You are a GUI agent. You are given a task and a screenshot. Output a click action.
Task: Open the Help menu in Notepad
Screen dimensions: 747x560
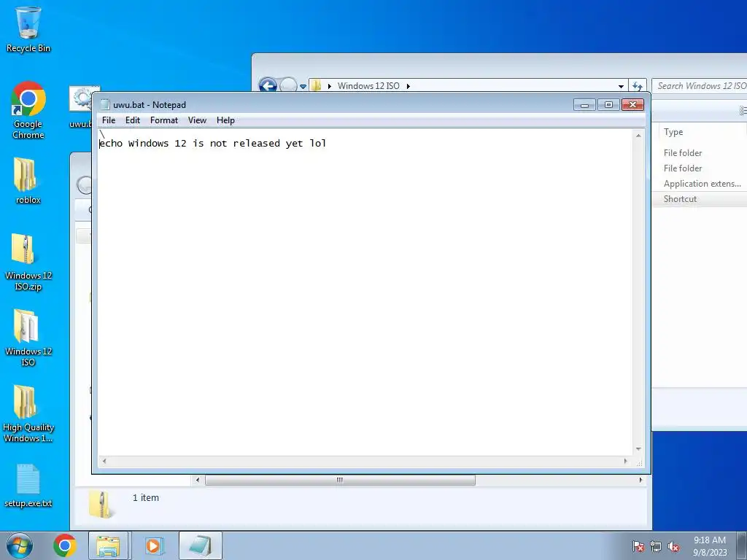tap(225, 120)
